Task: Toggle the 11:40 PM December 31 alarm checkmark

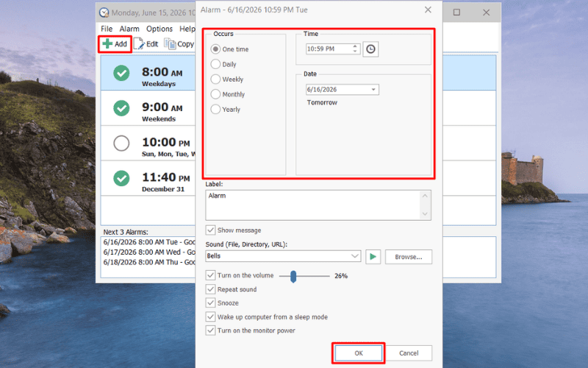Action: coord(121,178)
